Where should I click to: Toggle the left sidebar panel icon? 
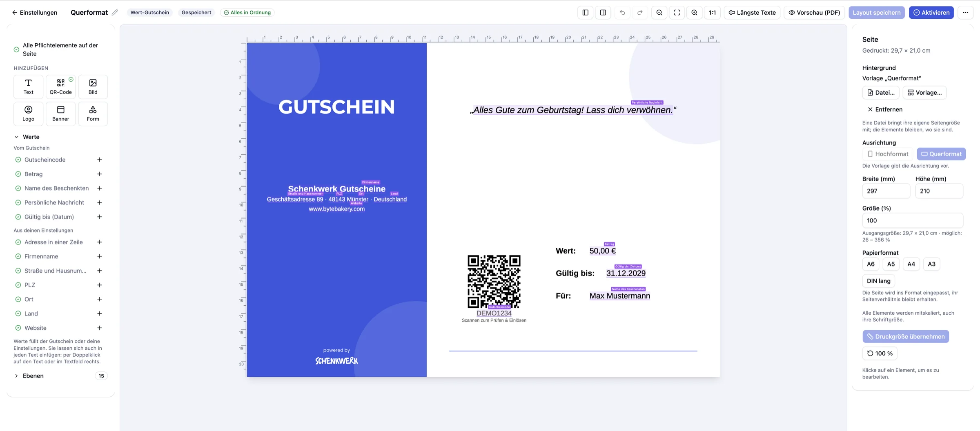click(585, 12)
